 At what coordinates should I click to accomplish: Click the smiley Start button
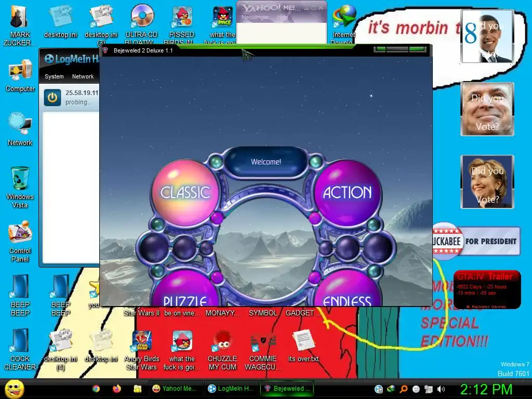14,389
